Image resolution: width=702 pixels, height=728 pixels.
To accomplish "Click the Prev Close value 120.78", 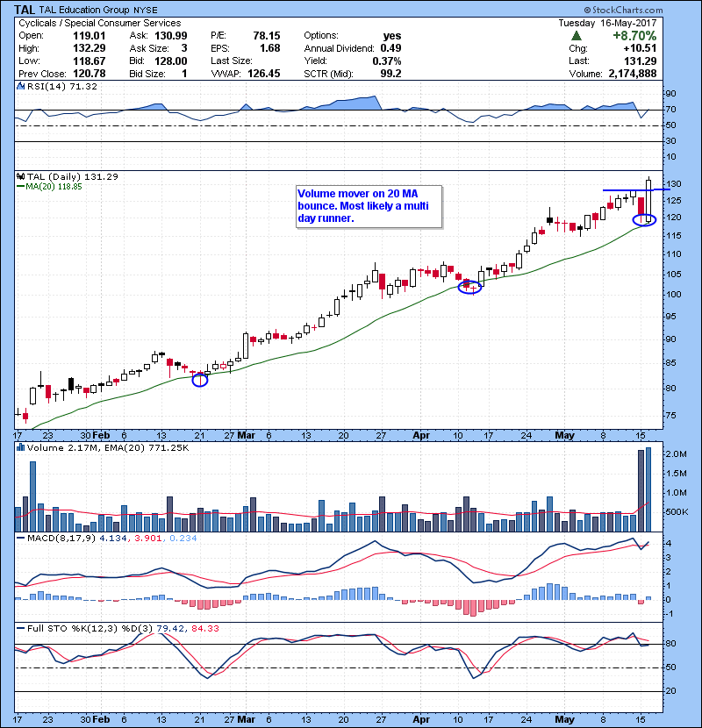I will click(x=90, y=74).
